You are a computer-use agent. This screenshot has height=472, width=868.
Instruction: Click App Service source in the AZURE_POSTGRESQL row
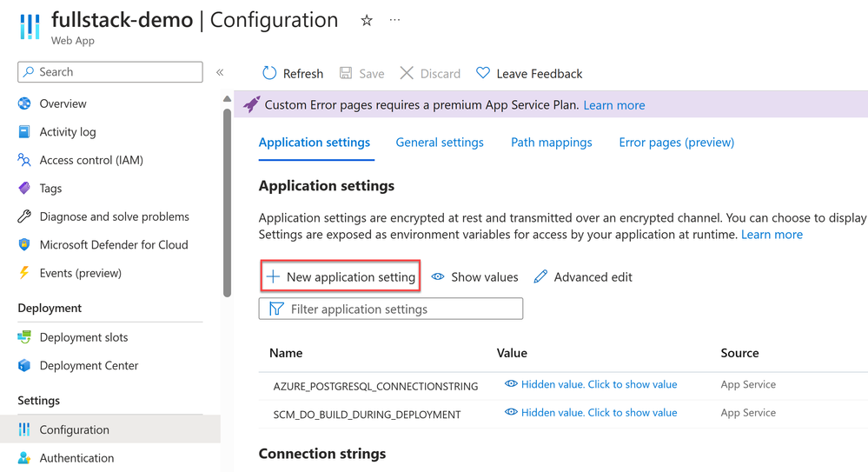click(x=748, y=384)
